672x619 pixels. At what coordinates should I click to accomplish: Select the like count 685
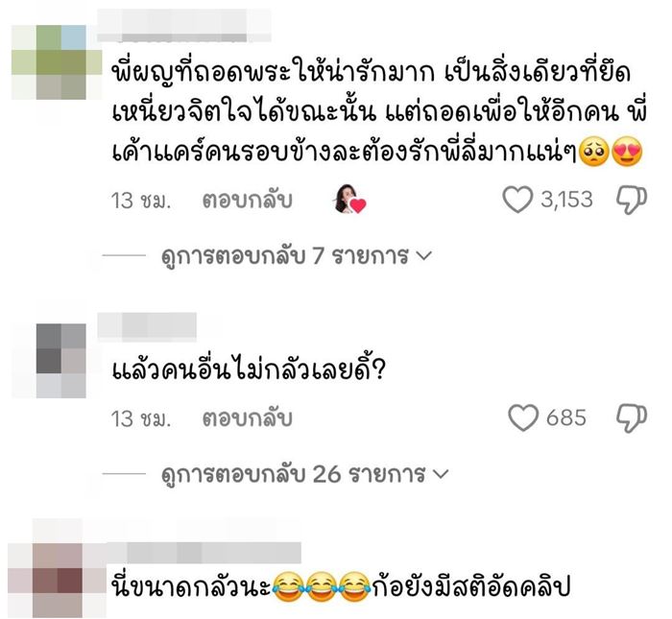tap(565, 417)
